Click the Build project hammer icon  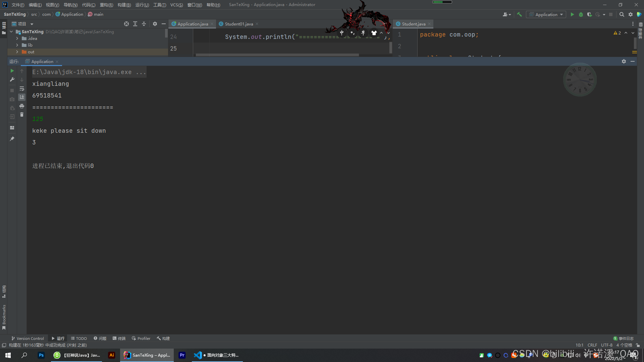pos(519,14)
